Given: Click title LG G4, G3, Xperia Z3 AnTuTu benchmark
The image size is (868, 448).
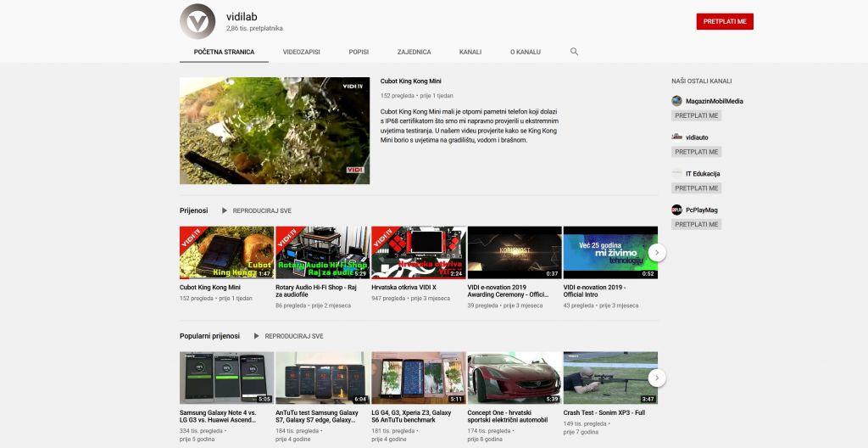Looking at the screenshot, I should 411,417.
